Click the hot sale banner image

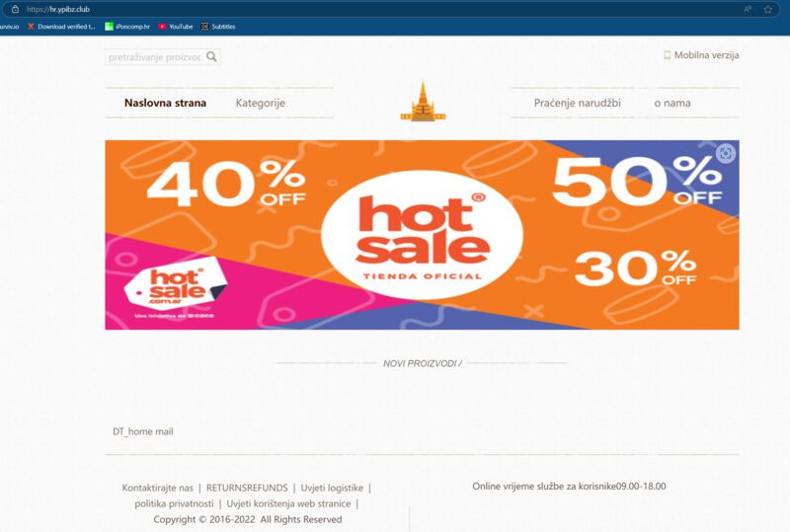(423, 235)
